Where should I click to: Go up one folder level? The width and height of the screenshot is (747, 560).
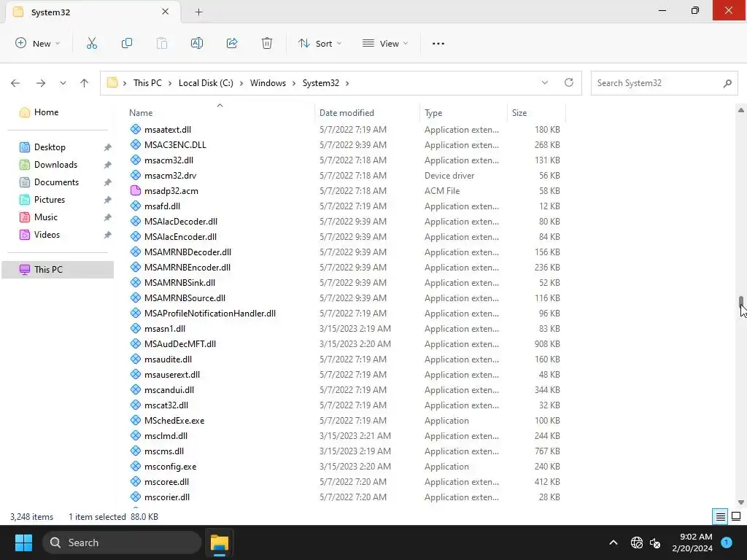click(85, 83)
